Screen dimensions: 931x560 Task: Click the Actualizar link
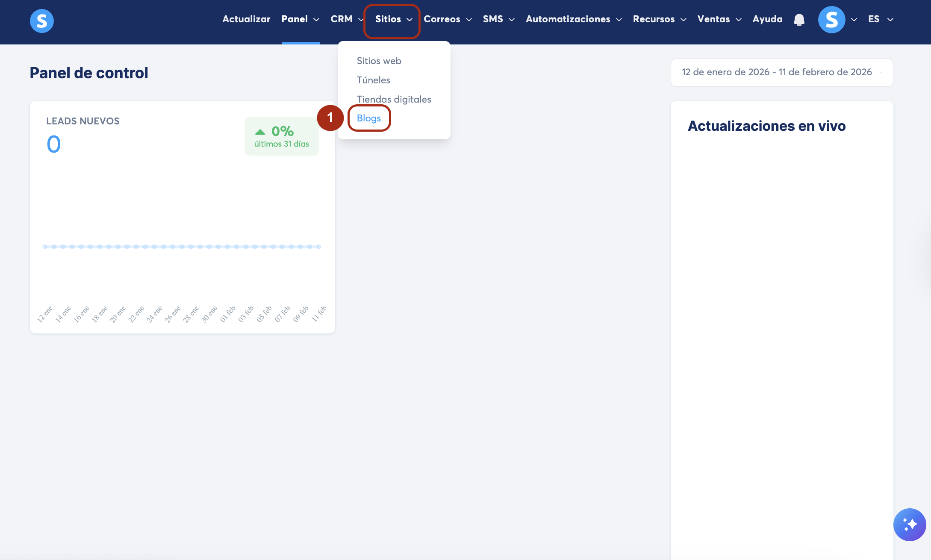pos(246,19)
